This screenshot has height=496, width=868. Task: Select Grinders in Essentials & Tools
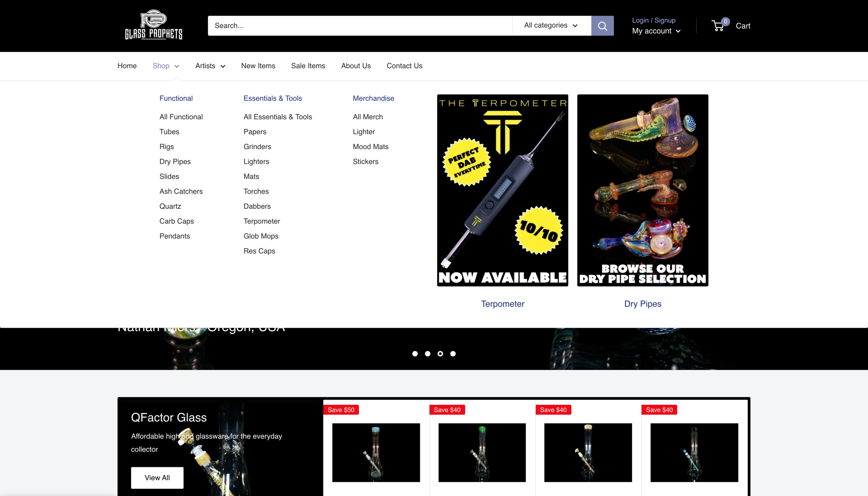[x=257, y=147]
